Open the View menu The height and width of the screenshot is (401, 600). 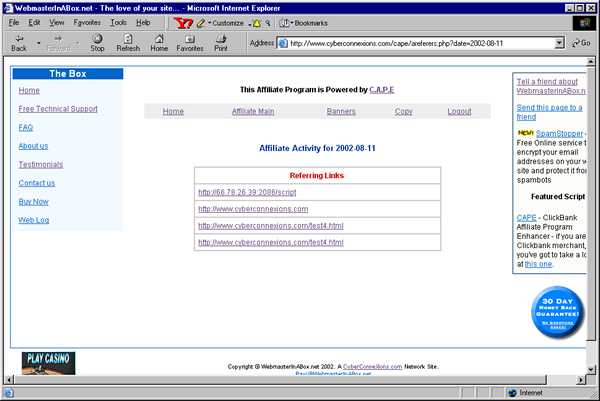(x=57, y=23)
